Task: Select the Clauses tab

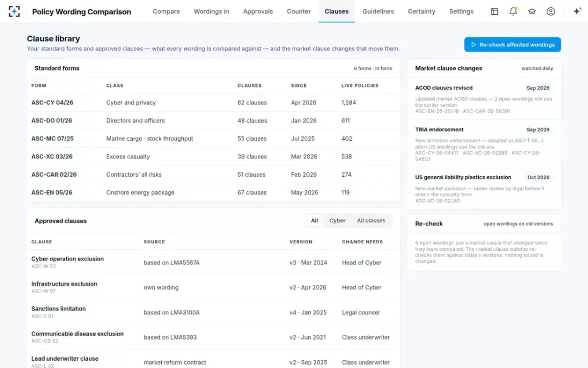Action: click(337, 11)
